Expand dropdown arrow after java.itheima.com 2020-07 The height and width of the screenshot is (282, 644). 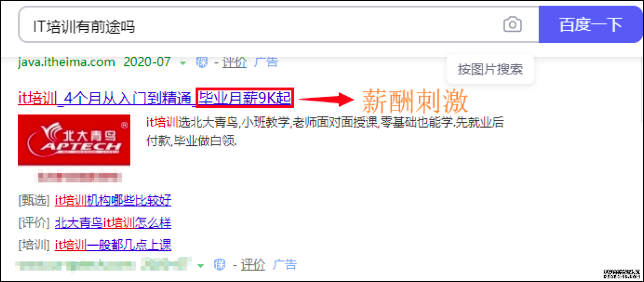coord(183,63)
